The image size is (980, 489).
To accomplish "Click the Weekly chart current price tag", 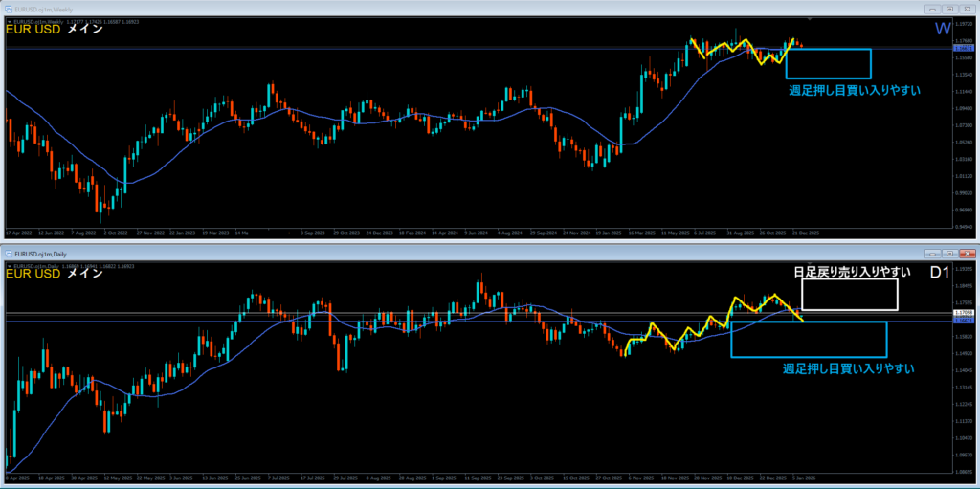I will click(963, 46).
